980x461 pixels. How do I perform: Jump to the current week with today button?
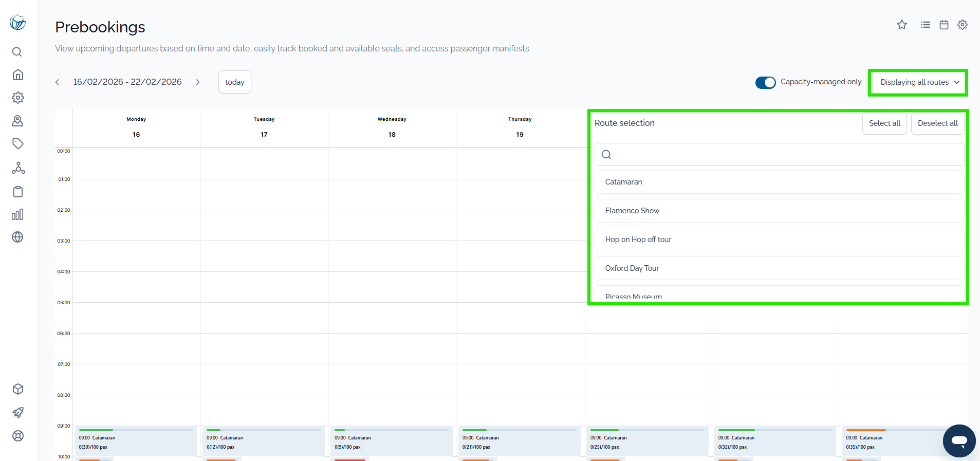tap(235, 82)
